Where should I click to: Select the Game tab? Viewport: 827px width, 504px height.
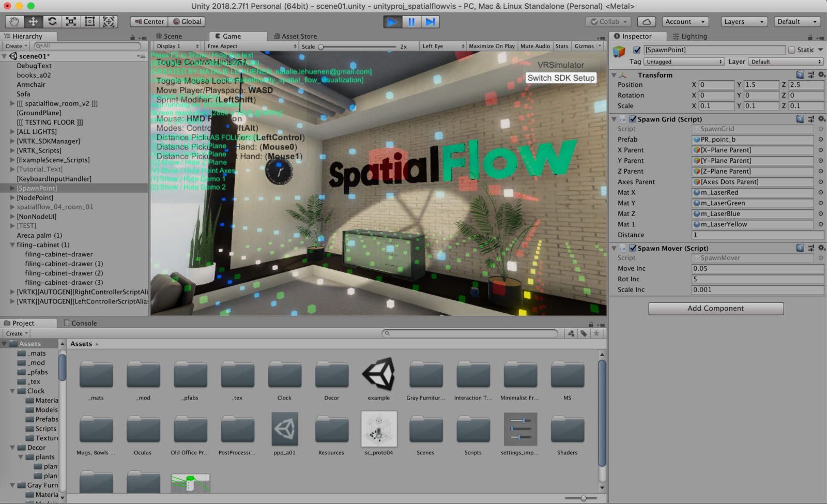(238, 36)
